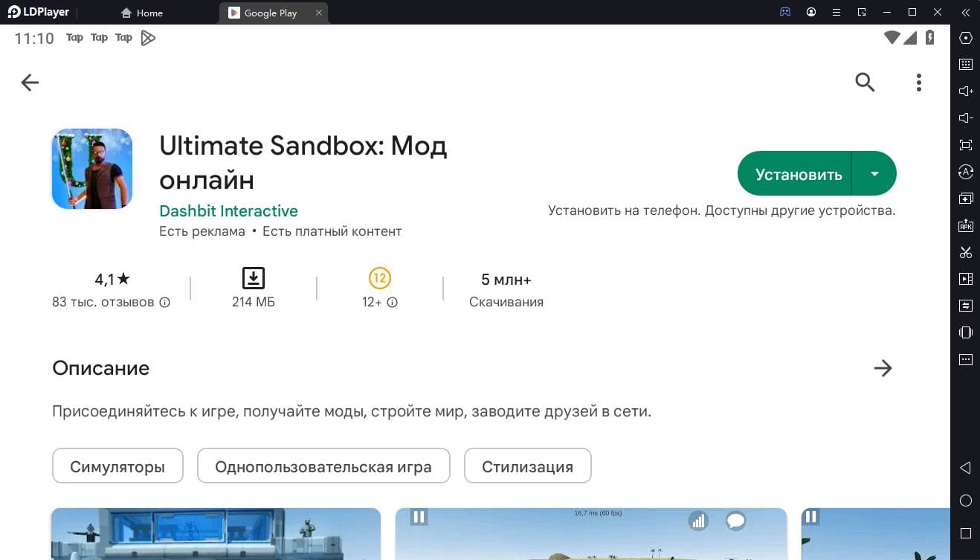Toggle fullscreen in LDPlayer sidebar
This screenshot has width=980, height=560.
coord(966,145)
